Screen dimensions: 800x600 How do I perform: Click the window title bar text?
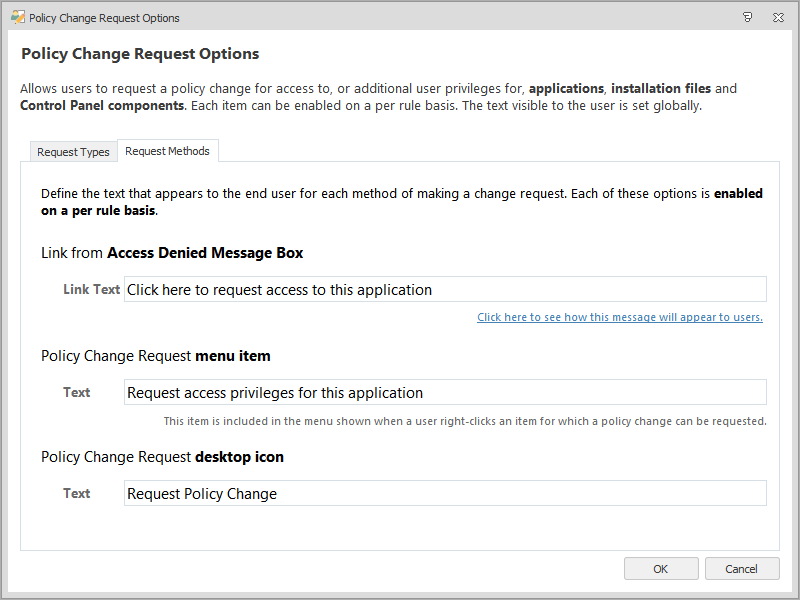[105, 18]
